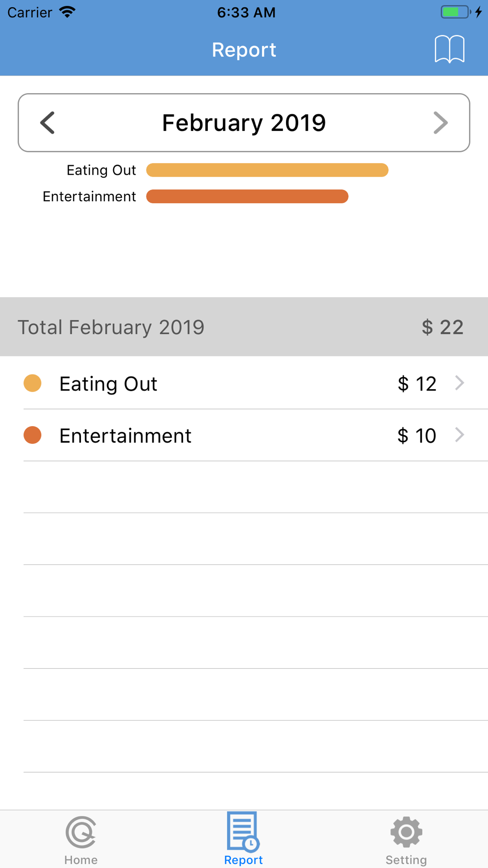Tap the yellow Eating Out color dot

[x=33, y=383]
